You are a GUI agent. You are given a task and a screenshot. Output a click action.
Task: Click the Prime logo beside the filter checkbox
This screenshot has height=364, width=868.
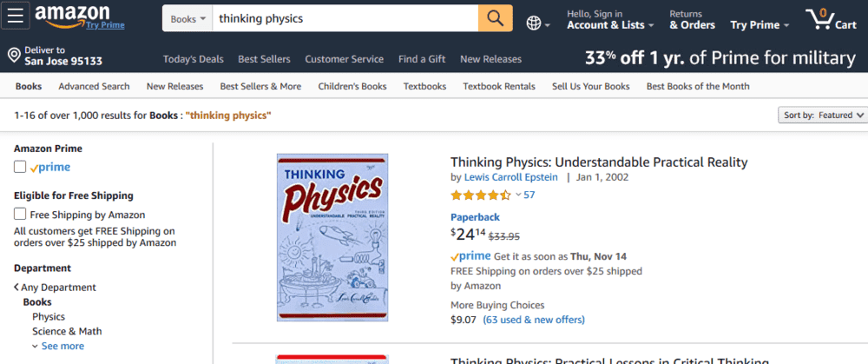click(x=50, y=168)
